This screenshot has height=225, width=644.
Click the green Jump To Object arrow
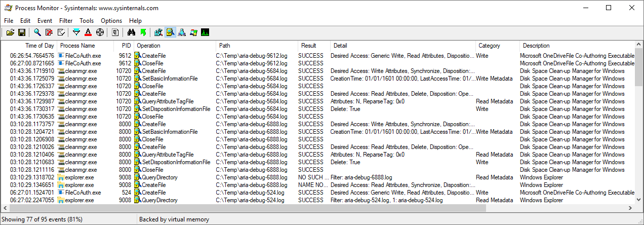tap(143, 32)
